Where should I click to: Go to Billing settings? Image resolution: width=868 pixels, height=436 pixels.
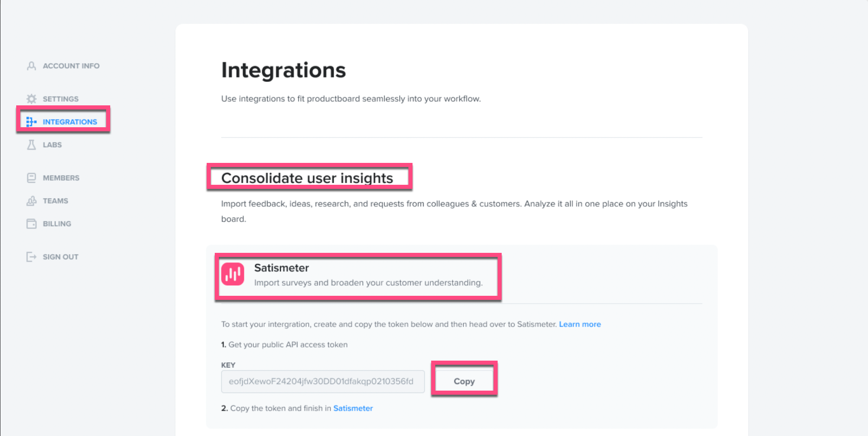[57, 223]
